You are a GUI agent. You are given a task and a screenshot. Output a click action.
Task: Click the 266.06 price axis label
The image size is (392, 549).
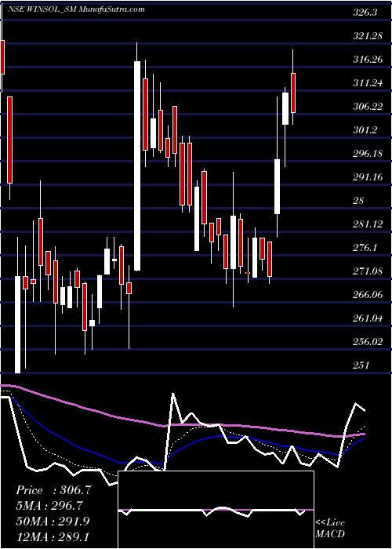coord(368,294)
